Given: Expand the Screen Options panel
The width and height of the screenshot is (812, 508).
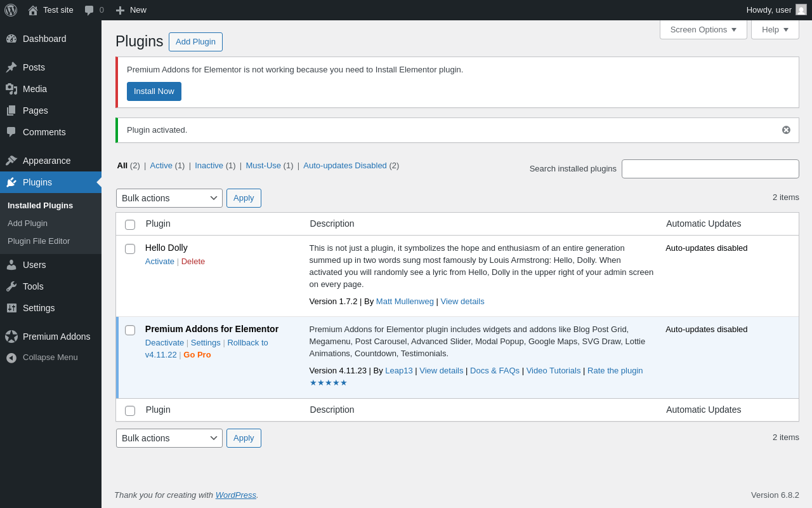Looking at the screenshot, I should click(x=704, y=29).
